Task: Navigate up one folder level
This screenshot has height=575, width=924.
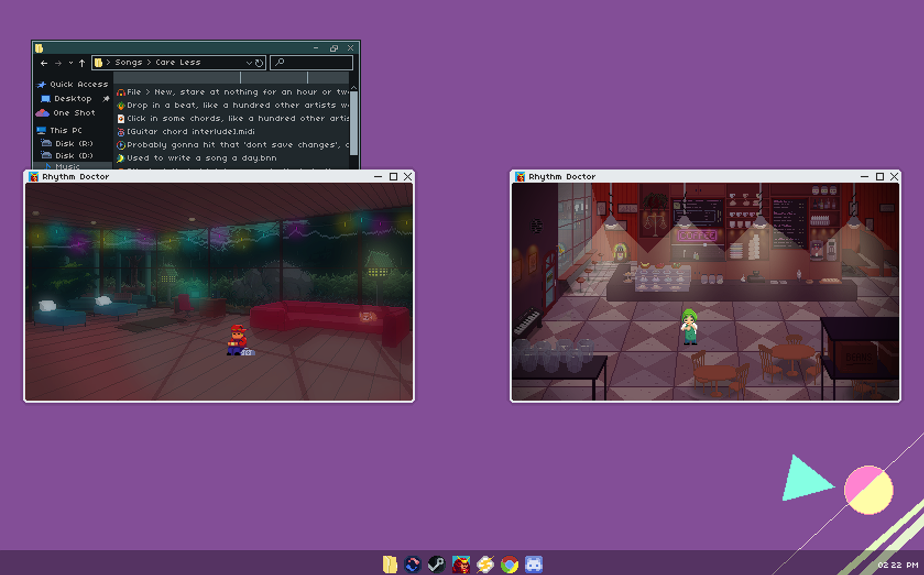Action: tap(82, 63)
